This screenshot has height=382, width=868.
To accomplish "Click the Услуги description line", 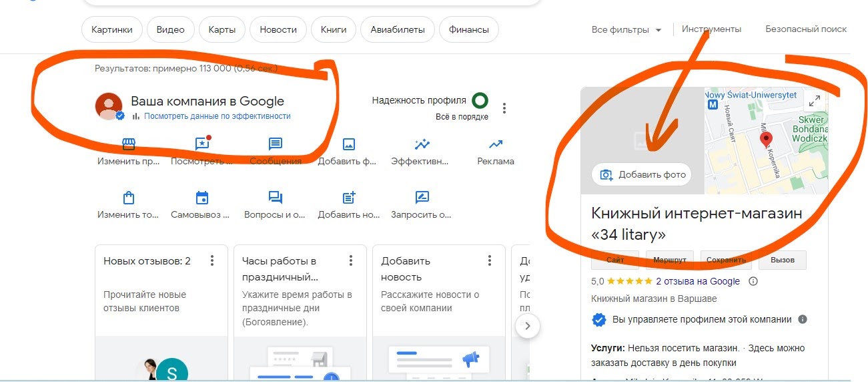I will coord(698,355).
